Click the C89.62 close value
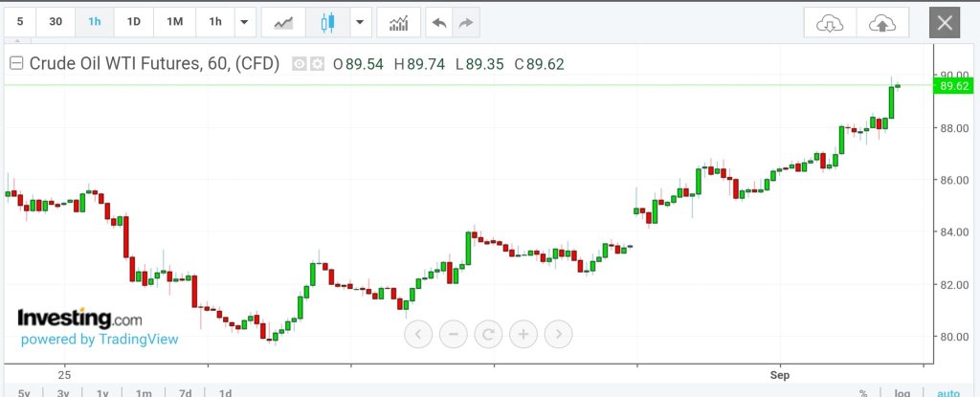The image size is (980, 397). (x=539, y=64)
